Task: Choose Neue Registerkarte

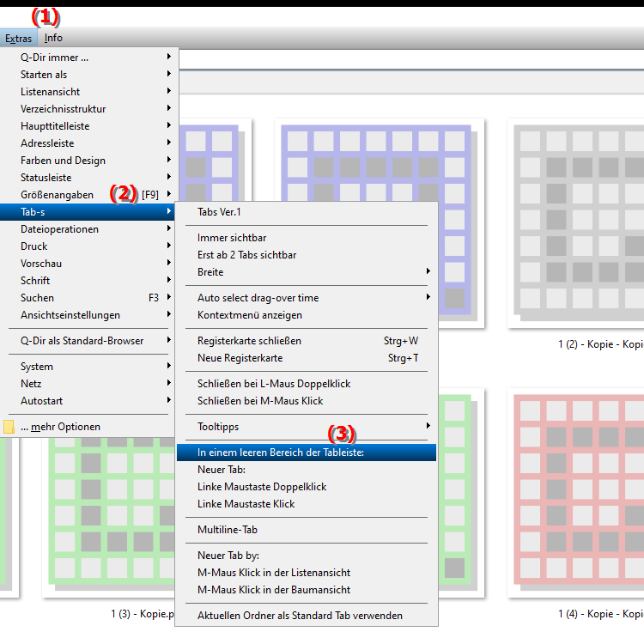Action: [240, 358]
